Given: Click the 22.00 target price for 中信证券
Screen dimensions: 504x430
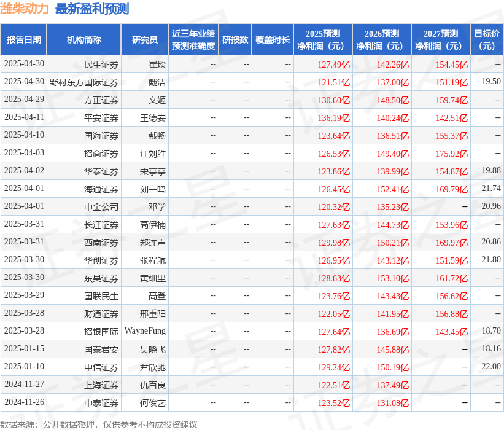Looking at the screenshot, I should tap(491, 367).
